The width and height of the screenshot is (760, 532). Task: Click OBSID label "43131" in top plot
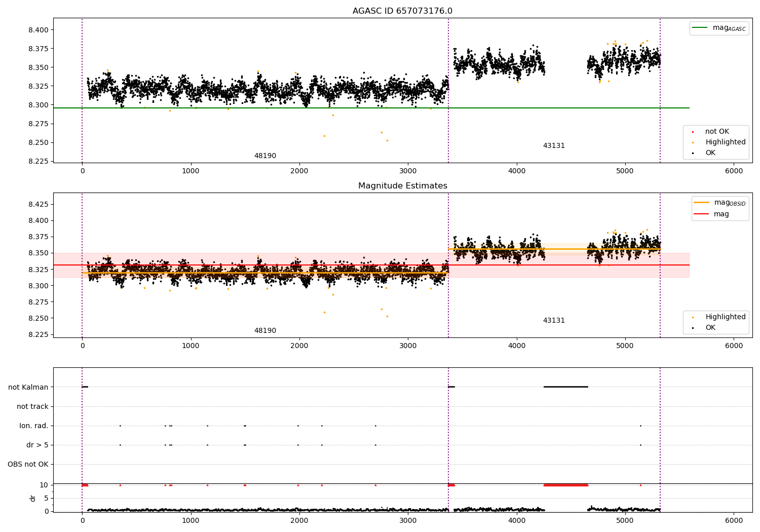[x=554, y=146]
